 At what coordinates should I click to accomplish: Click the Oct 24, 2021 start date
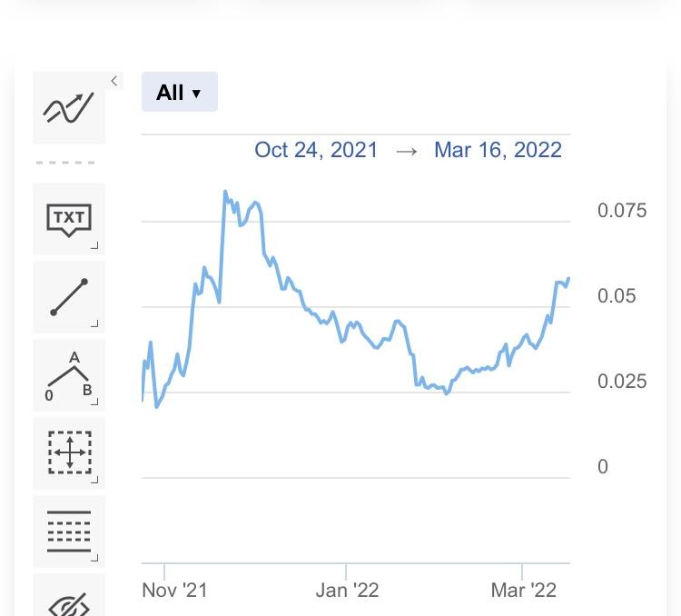coord(316,150)
